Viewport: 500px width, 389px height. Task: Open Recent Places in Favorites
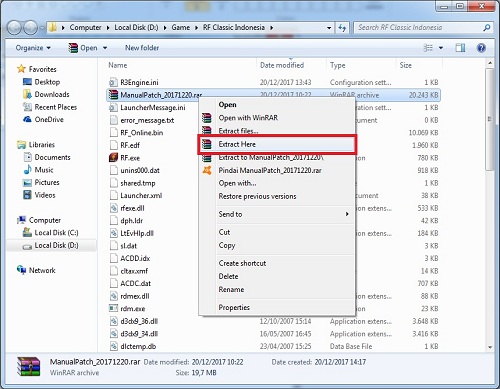(x=56, y=107)
